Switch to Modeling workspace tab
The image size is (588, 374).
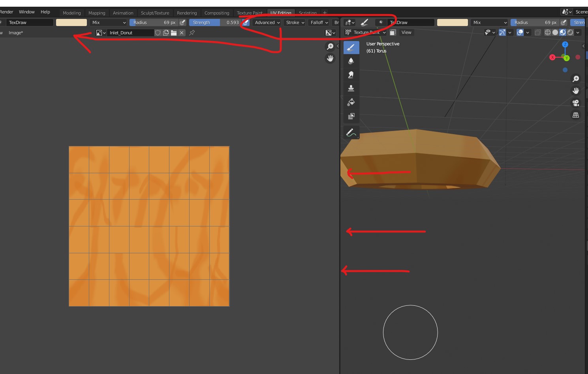point(71,13)
